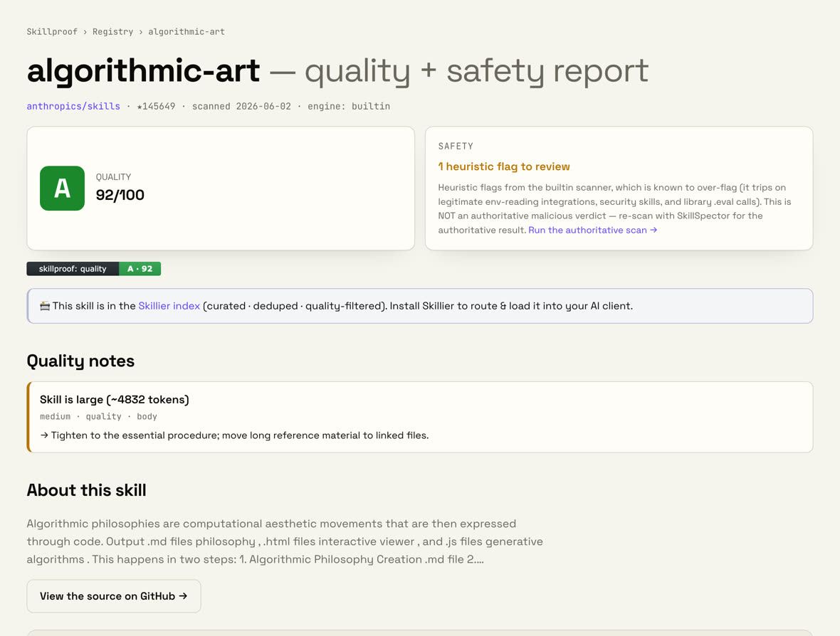
Task: Click the algorithmic-art breadcrumb entry
Action: pos(187,31)
